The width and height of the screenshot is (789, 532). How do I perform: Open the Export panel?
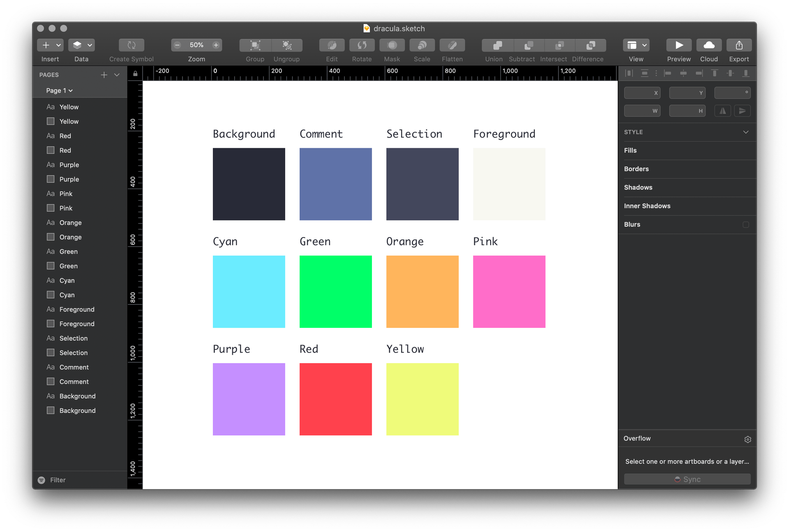(739, 45)
